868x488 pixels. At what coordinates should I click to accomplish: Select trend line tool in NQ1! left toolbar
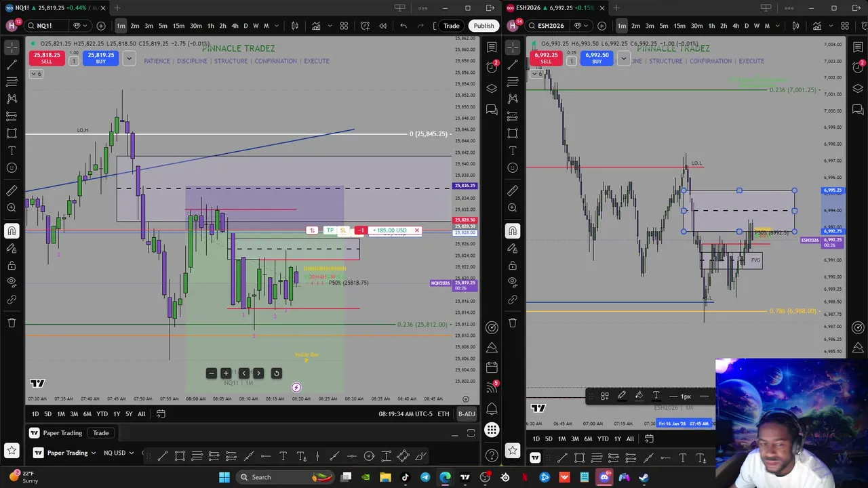(x=12, y=64)
